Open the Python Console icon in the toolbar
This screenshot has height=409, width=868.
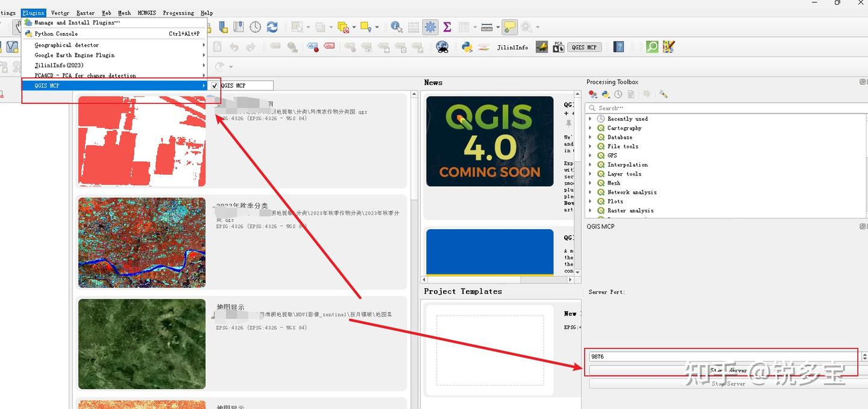pos(466,46)
